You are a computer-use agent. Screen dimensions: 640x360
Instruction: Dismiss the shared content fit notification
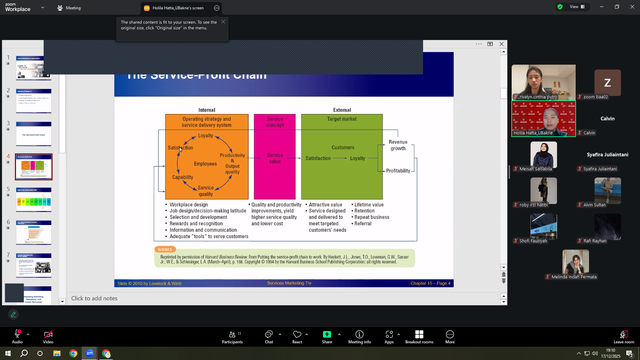tap(223, 22)
